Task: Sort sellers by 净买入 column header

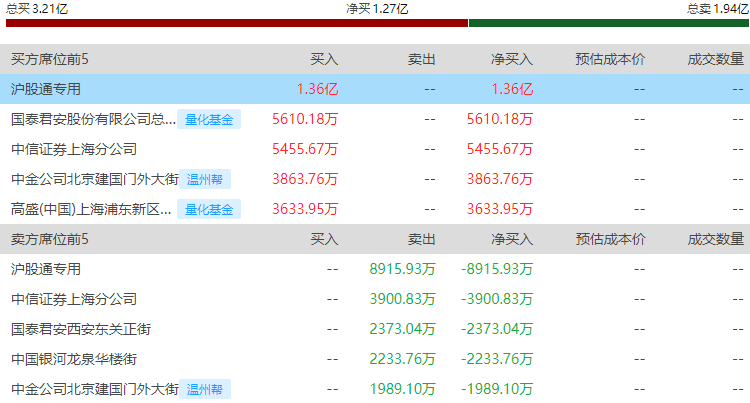Action: pyautogui.click(x=512, y=239)
